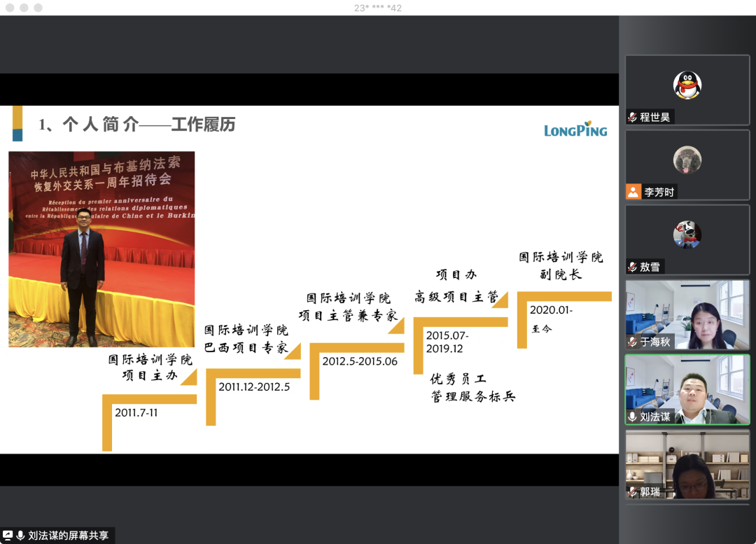Click participant name 于海秋
This screenshot has width=756, height=544.
(655, 342)
